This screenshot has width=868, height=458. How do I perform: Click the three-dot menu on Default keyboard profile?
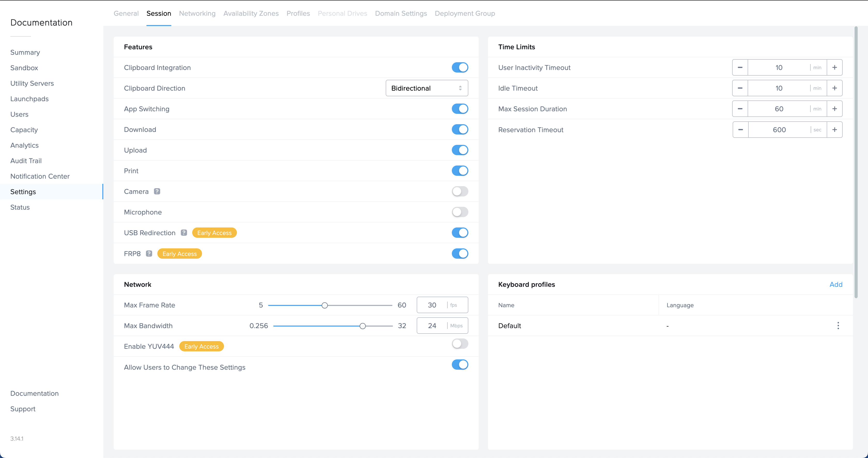pyautogui.click(x=838, y=325)
